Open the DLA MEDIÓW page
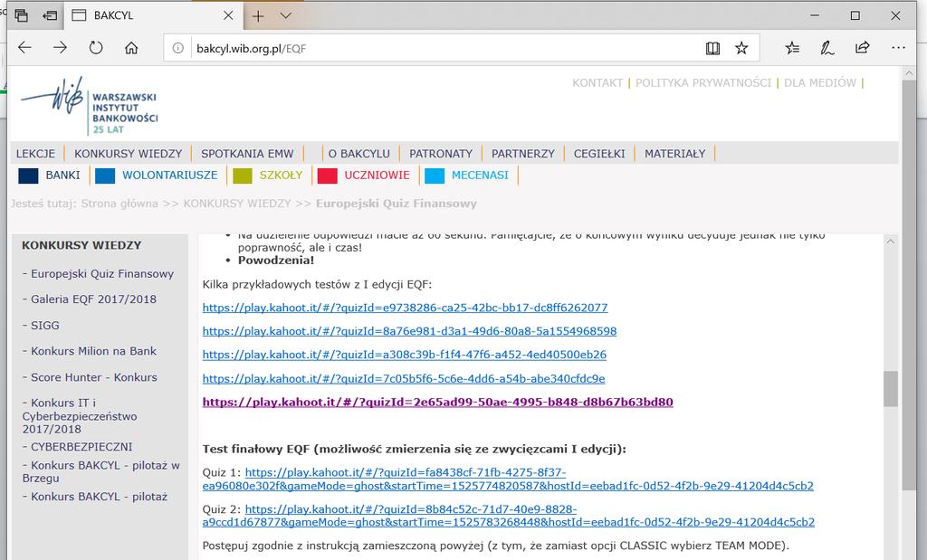927x560 pixels. click(820, 82)
